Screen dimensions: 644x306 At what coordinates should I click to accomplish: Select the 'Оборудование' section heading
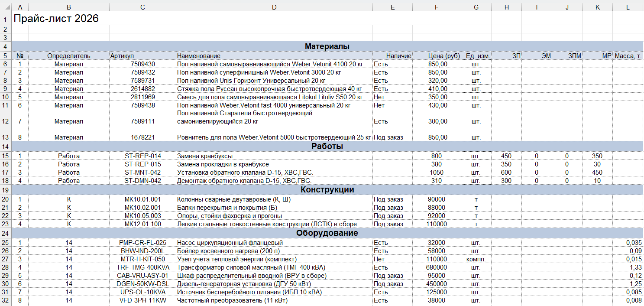327,233
